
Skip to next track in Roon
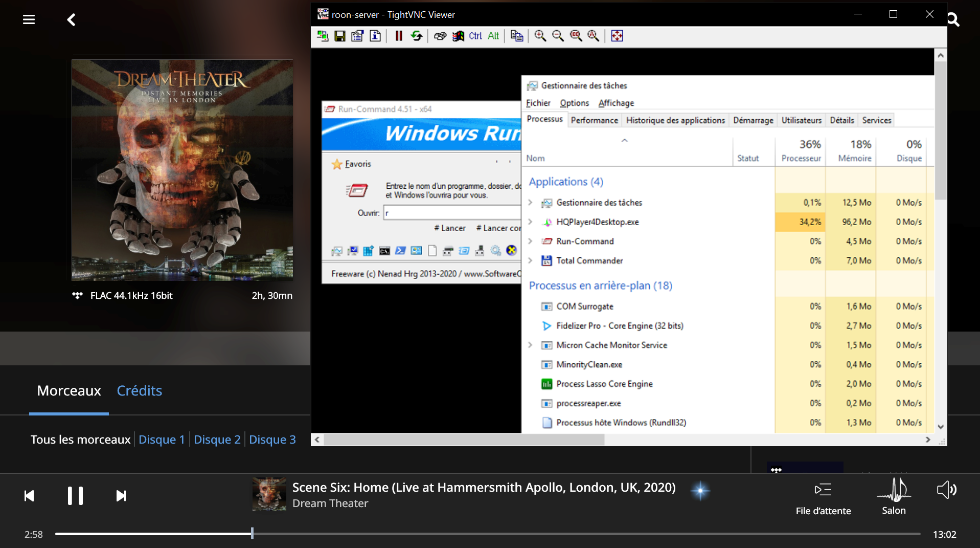[x=121, y=496]
